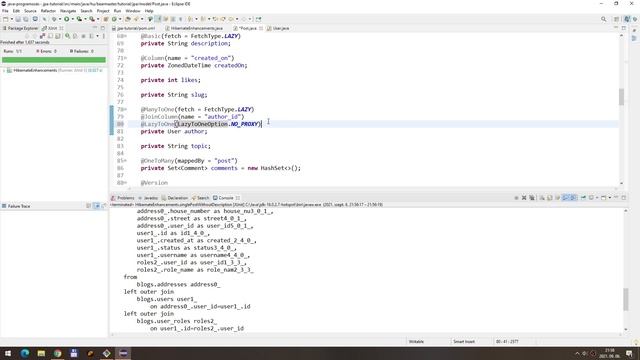
Task: Toggle Word Wrap in console toolbar
Action: click(558, 198)
